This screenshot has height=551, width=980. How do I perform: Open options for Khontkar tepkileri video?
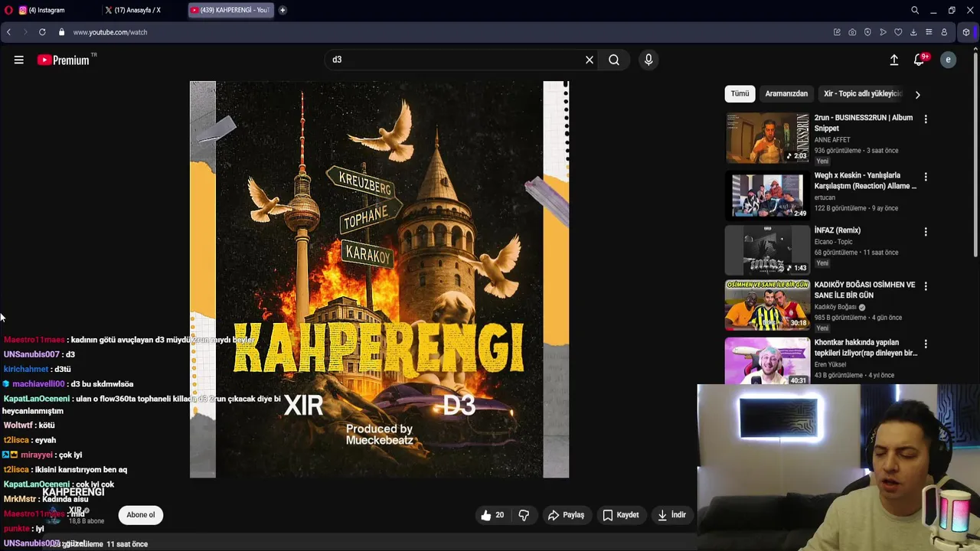pyautogui.click(x=926, y=344)
